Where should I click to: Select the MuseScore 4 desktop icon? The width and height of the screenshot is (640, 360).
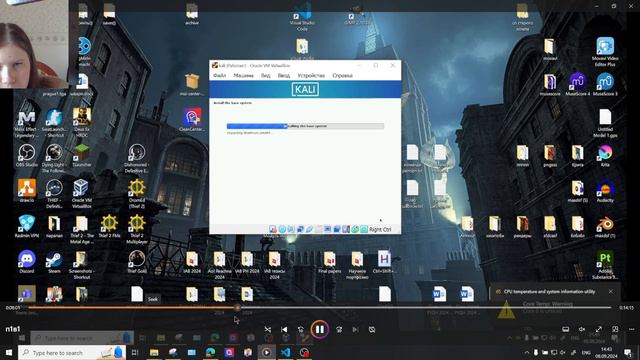(x=578, y=84)
